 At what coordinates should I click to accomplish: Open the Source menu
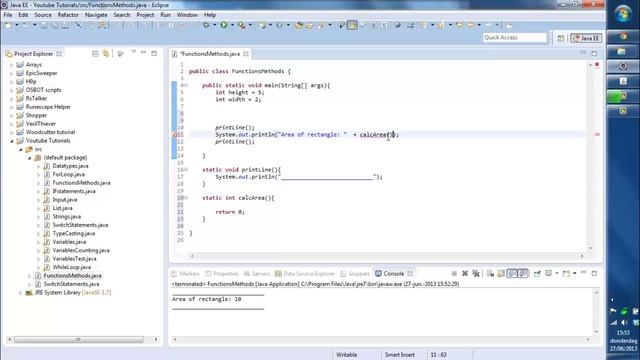[43, 15]
